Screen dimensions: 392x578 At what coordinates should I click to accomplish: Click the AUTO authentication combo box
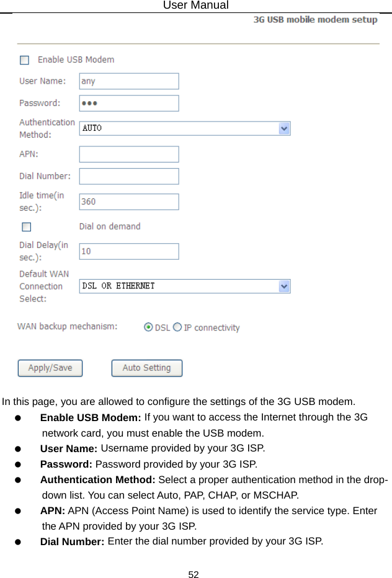coord(180,128)
